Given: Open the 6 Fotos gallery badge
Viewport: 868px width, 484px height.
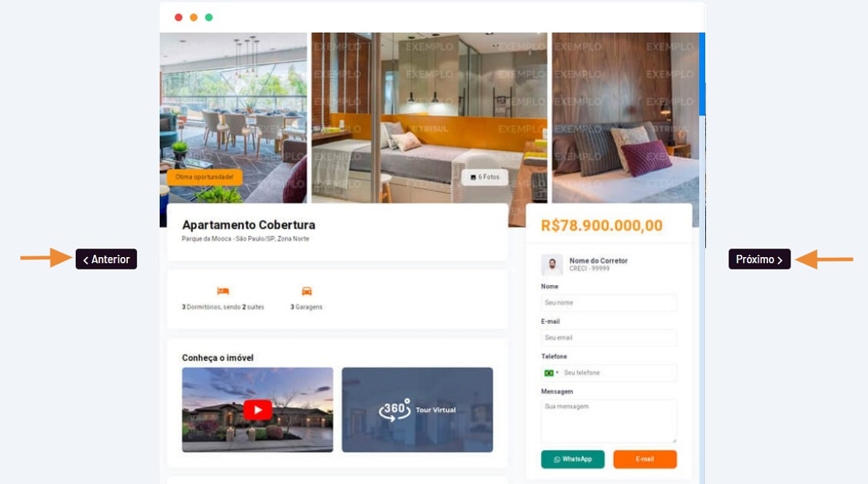Looking at the screenshot, I should [484, 177].
